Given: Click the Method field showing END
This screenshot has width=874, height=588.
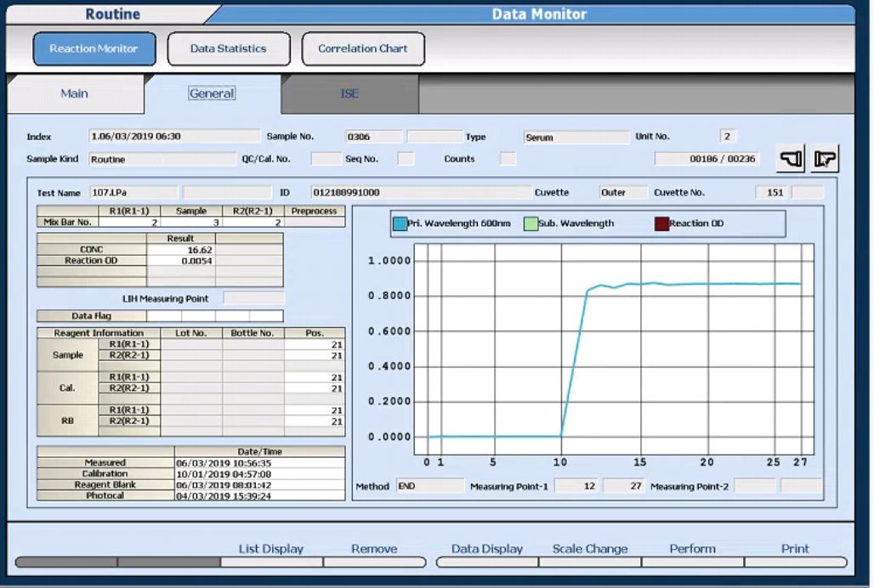Looking at the screenshot, I should pyautogui.click(x=429, y=486).
